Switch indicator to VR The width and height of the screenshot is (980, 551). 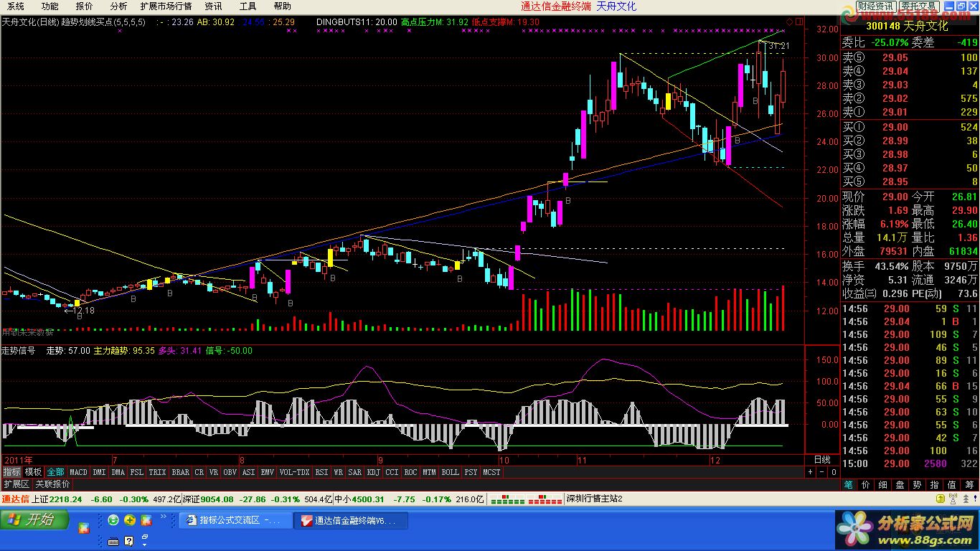[214, 472]
